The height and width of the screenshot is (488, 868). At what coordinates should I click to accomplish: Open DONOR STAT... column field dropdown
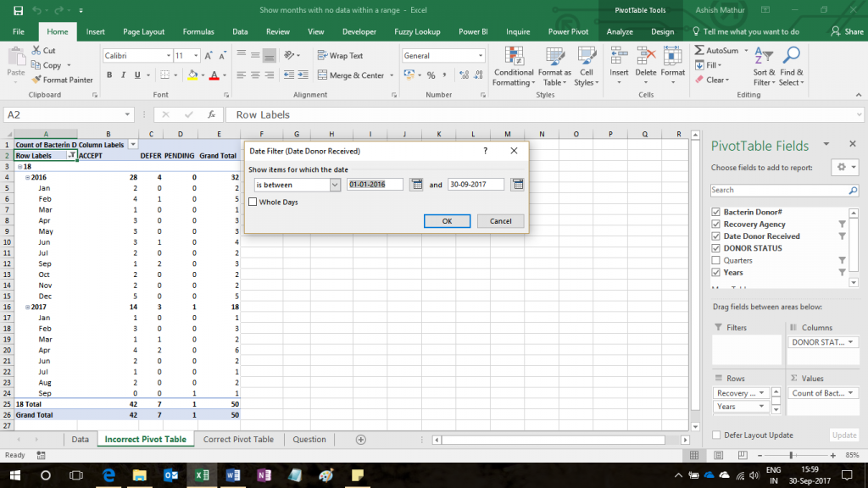(850, 342)
